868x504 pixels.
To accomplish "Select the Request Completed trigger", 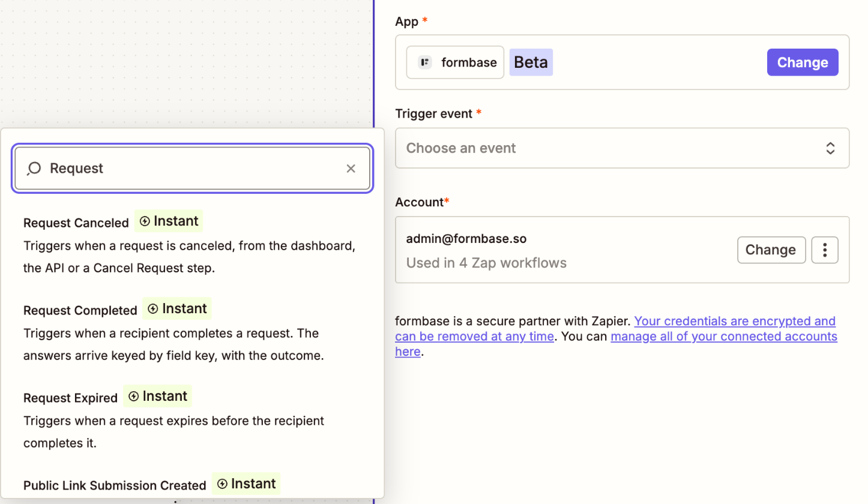I will coord(192,332).
